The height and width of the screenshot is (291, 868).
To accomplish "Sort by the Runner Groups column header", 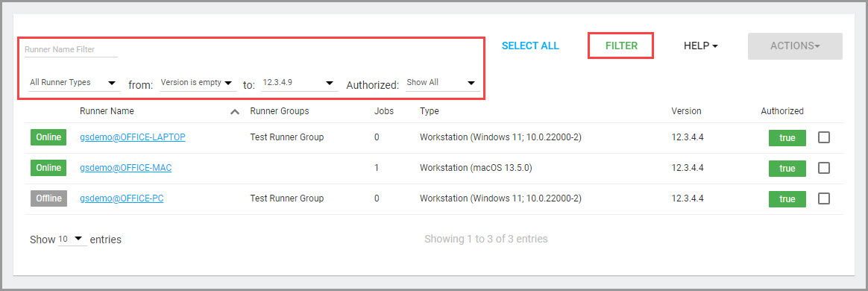I will click(280, 111).
